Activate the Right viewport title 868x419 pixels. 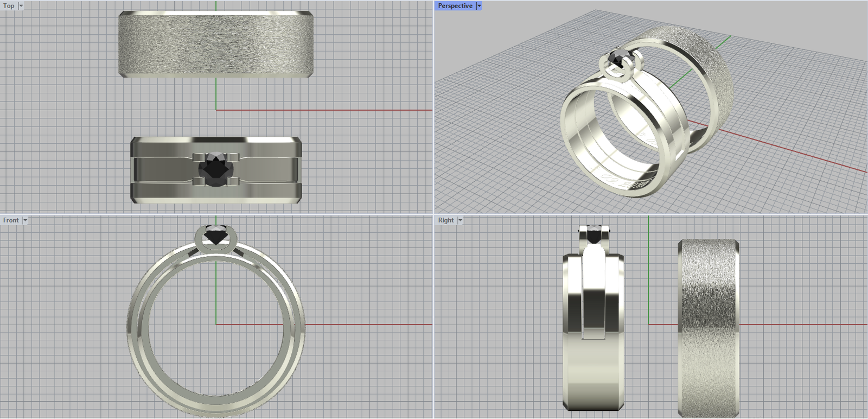tap(446, 220)
